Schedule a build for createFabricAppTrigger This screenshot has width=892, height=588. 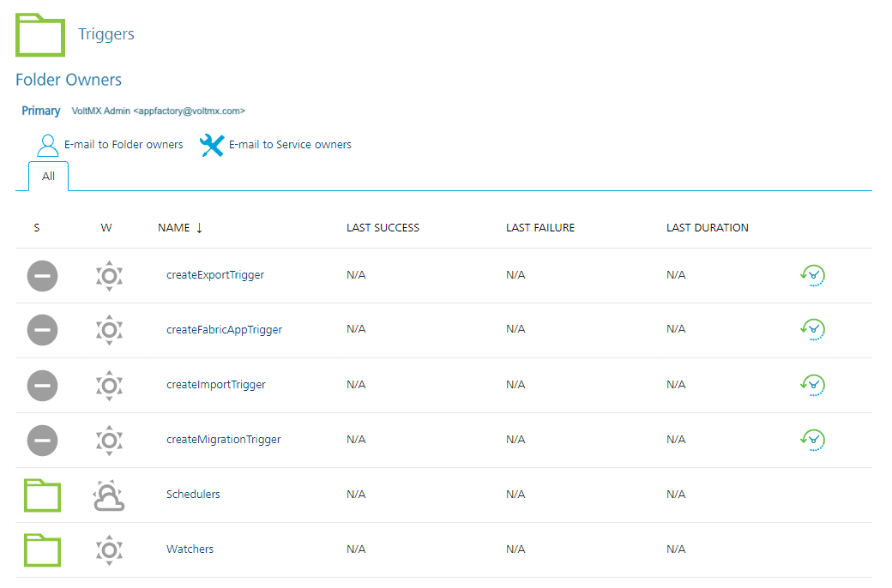click(812, 329)
